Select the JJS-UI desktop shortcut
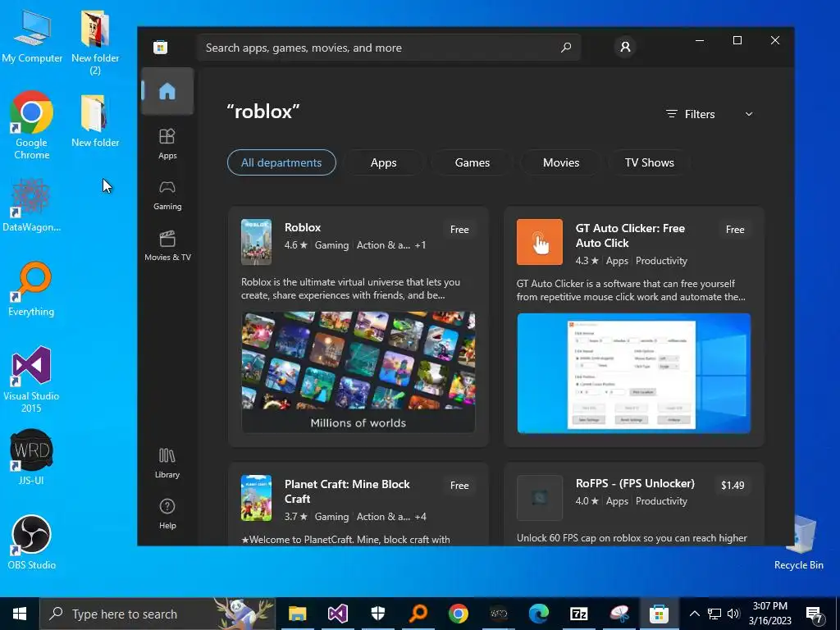Screen dimensions: 840x630 pos(32,457)
